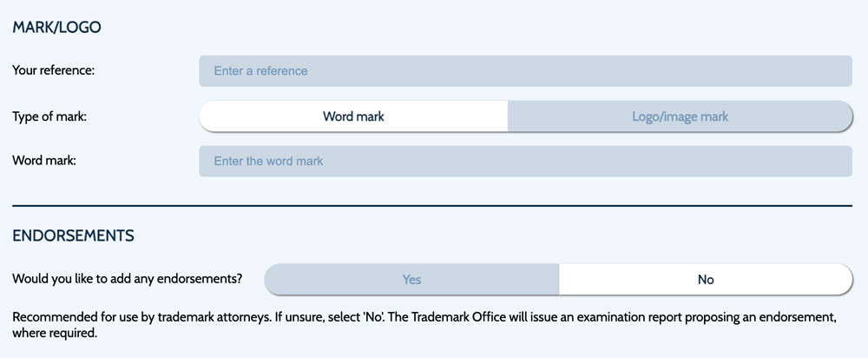The height and width of the screenshot is (358, 868).
Task: Click the ENDORSEMENTS section heading
Action: 73,235
